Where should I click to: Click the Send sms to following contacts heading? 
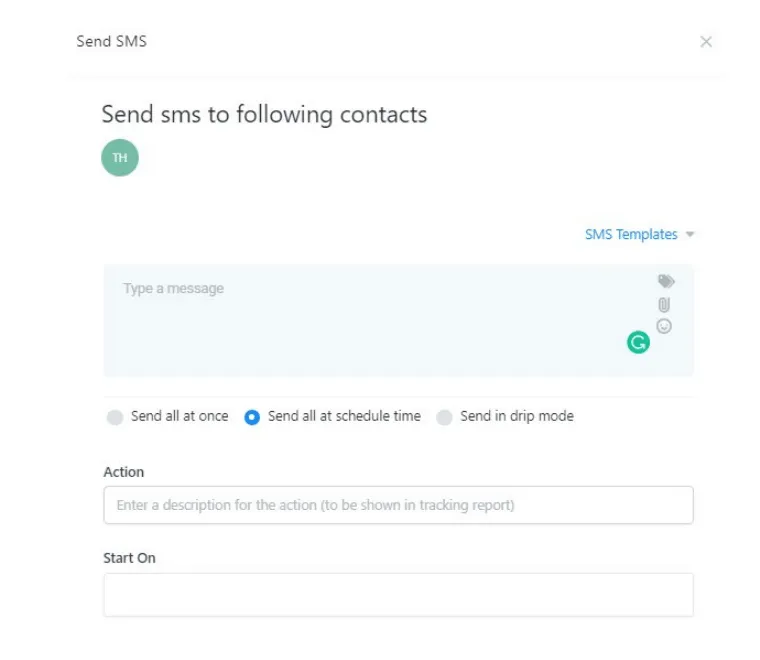(264, 114)
